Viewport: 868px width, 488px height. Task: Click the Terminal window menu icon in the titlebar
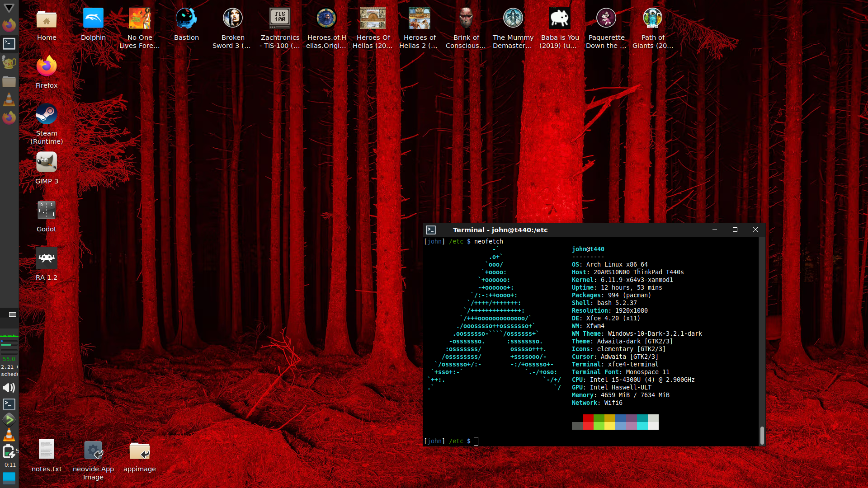[431, 230]
